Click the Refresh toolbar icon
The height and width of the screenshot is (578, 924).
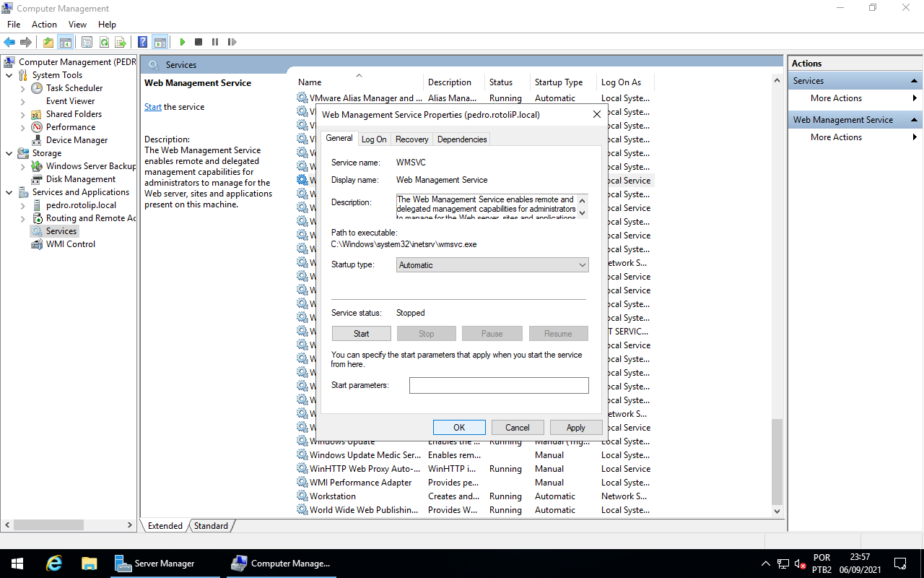pyautogui.click(x=104, y=42)
